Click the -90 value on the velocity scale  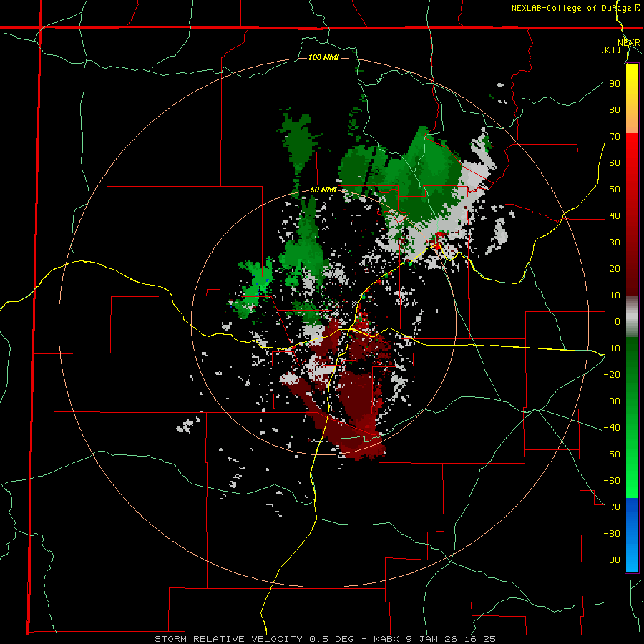(x=612, y=560)
